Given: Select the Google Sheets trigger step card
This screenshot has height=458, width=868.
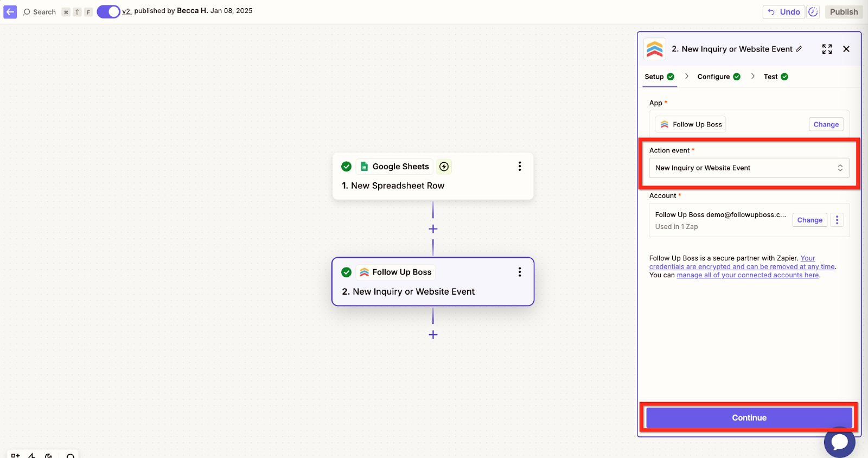Looking at the screenshot, I should (433, 176).
